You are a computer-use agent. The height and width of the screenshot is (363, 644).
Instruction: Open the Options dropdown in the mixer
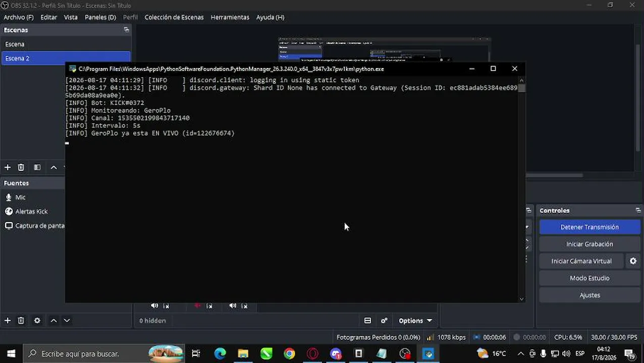pos(415,321)
